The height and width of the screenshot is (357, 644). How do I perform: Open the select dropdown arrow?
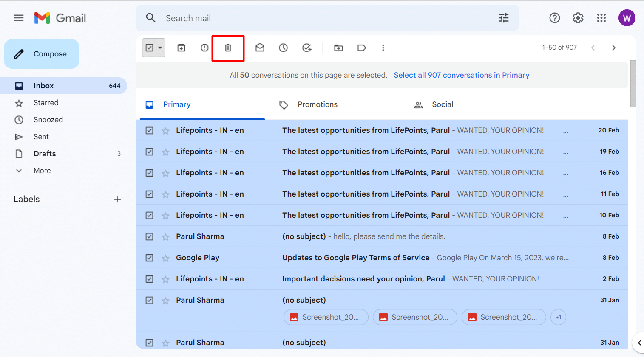(x=160, y=48)
